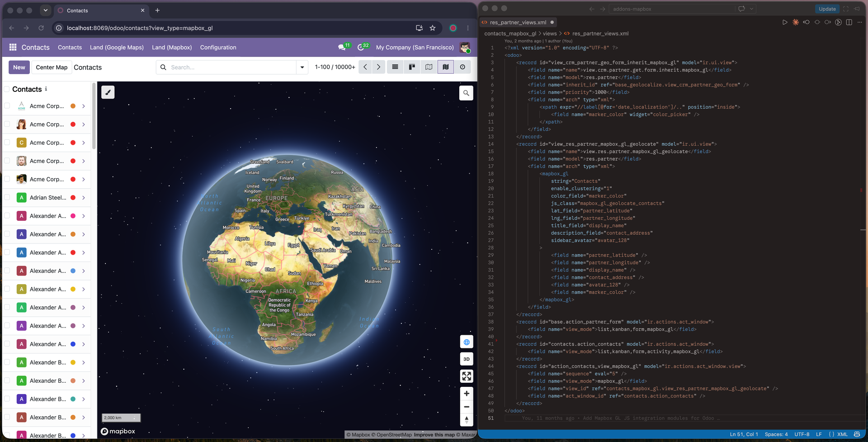Viewport: 868px width, 442px height.
Task: Split the VS Code editor
Action: (849, 22)
